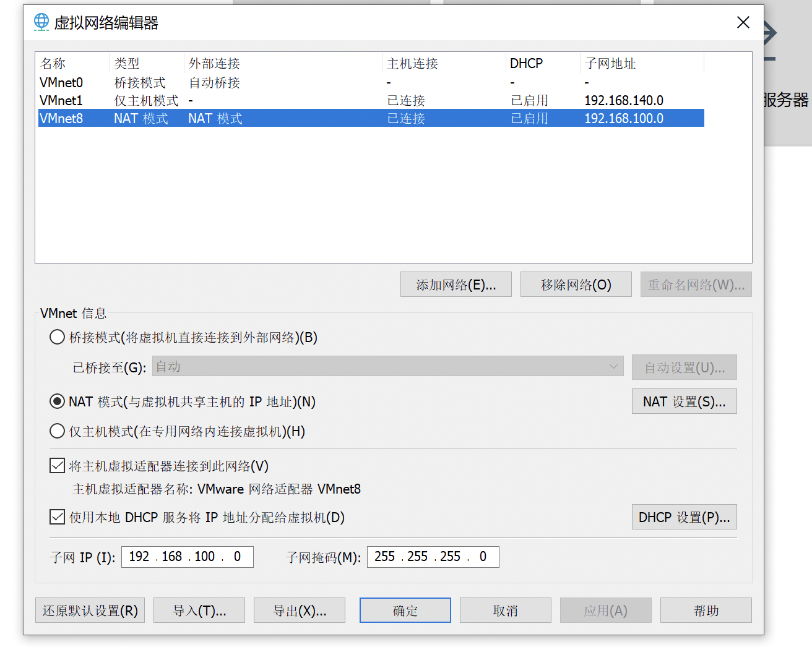
Task: Click the 导入(T) button
Action: click(199, 611)
